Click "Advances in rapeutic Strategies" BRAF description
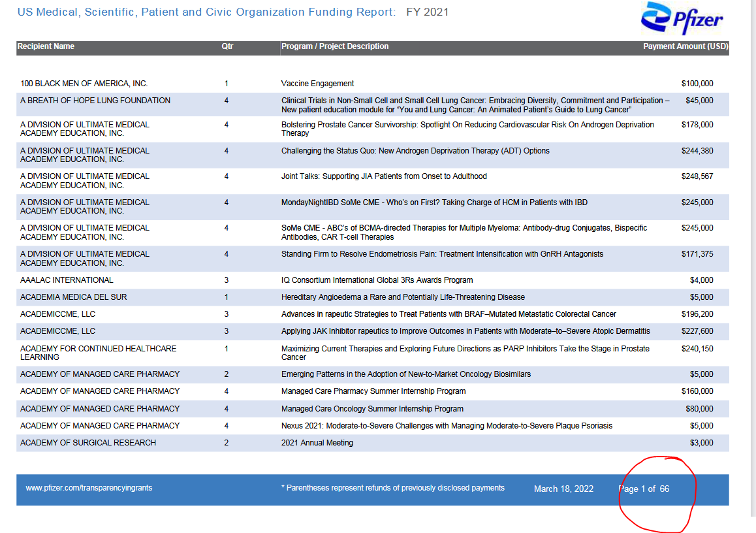756x533 pixels. 449,314
